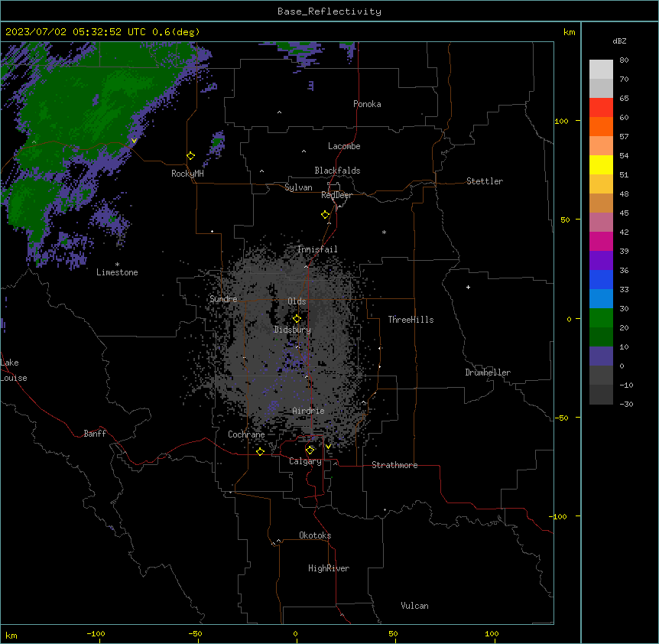Select the red 65-60 dBZ legend swatch
The width and height of the screenshot is (659, 644).
pos(601,108)
